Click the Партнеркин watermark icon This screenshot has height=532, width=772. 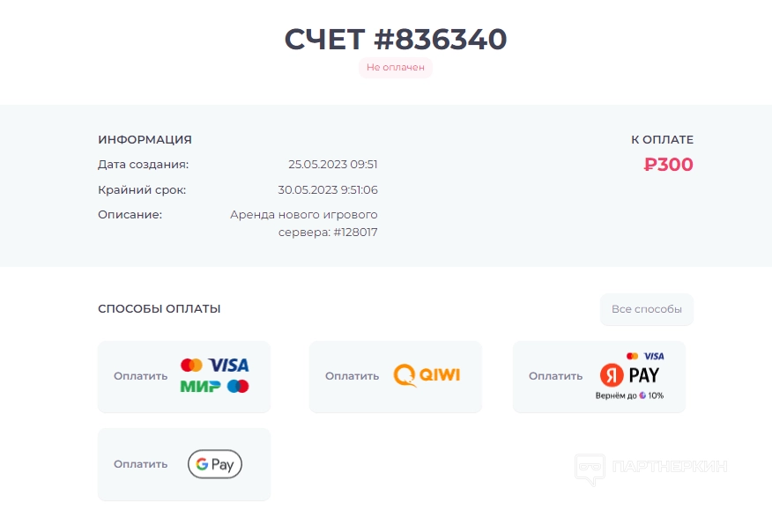coord(590,469)
